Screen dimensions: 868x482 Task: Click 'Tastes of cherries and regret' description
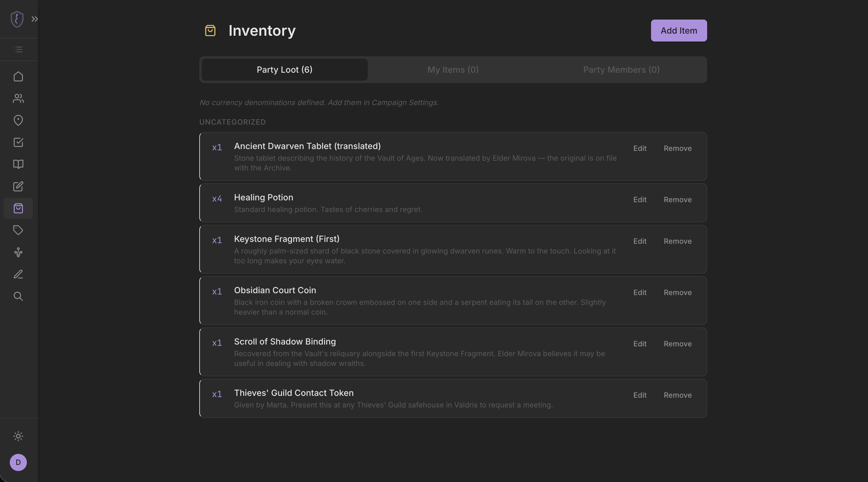[371, 210]
